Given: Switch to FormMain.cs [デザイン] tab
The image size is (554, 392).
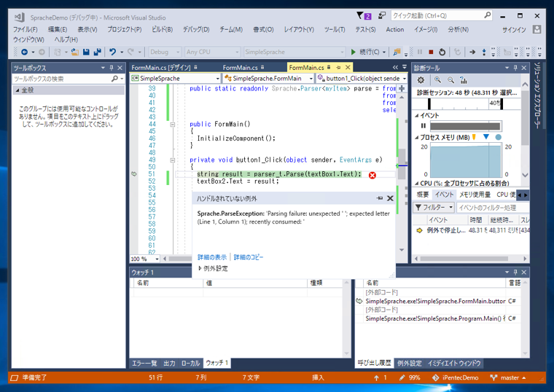Looking at the screenshot, I should (x=161, y=68).
